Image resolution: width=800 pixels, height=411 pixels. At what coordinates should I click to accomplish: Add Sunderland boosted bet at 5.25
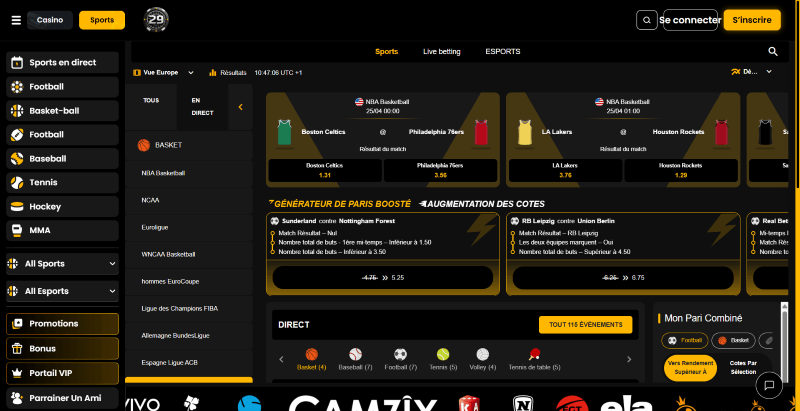pyautogui.click(x=383, y=278)
